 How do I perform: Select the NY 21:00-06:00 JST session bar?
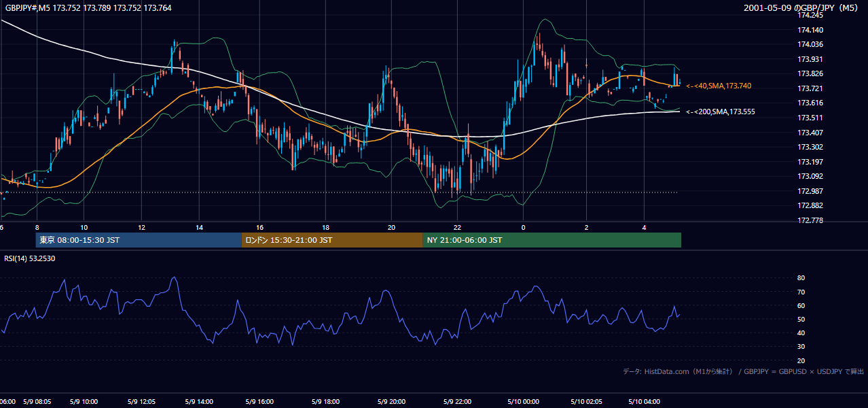(551, 240)
